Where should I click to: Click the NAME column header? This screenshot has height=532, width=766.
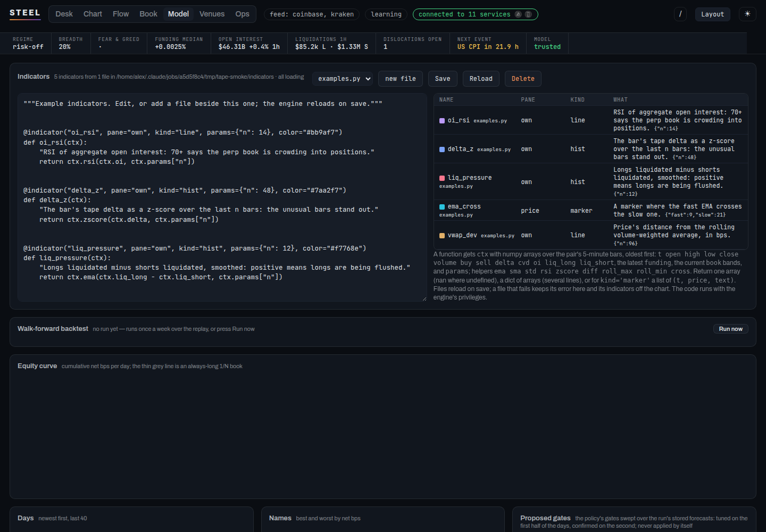pyautogui.click(x=446, y=99)
